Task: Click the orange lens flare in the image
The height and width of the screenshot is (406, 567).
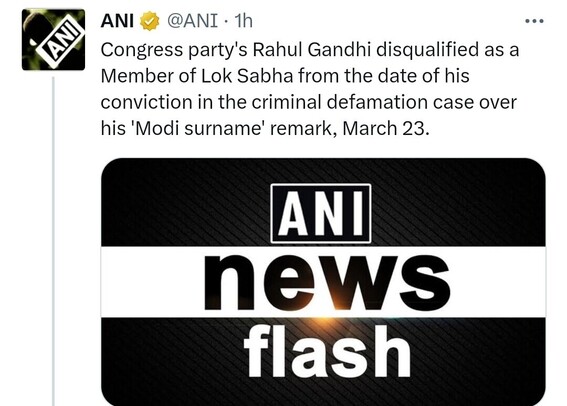Action: pyautogui.click(x=325, y=320)
